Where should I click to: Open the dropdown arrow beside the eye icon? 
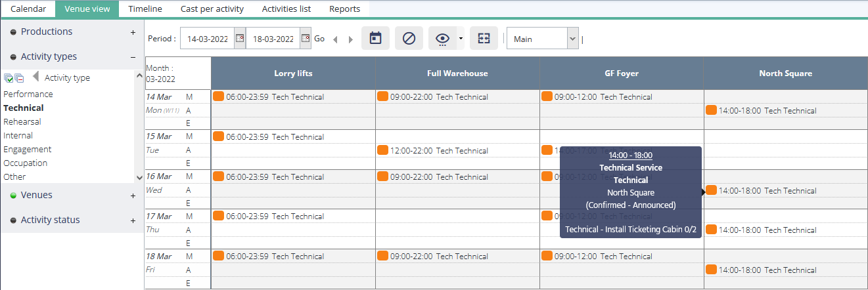pyautogui.click(x=461, y=39)
